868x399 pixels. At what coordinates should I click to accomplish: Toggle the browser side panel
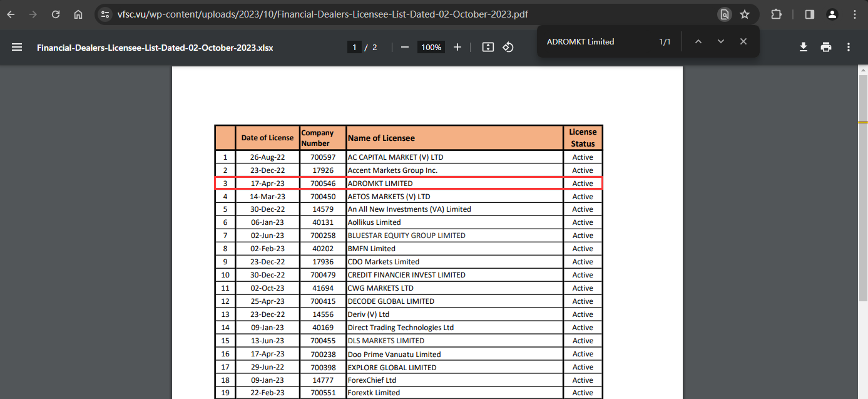click(x=810, y=14)
